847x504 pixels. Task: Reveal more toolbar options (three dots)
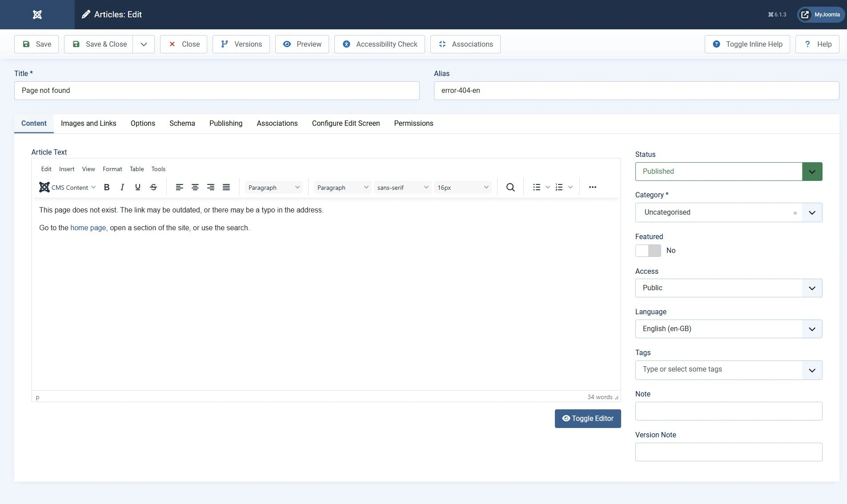tap(593, 188)
